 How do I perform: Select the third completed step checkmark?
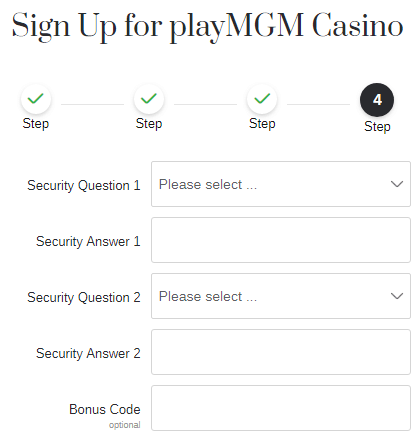tap(262, 99)
